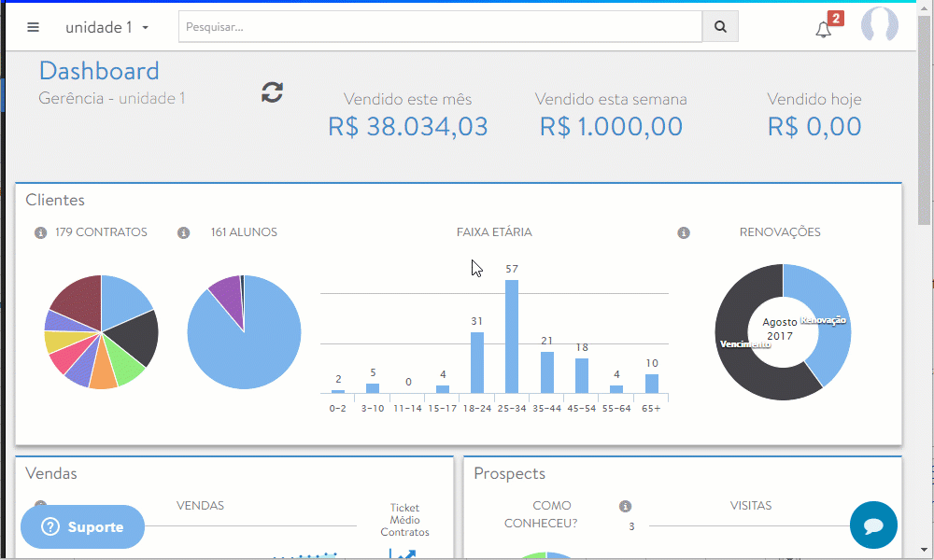The height and width of the screenshot is (560, 934).
Task: Click info icon beside Visitas
Action: (x=625, y=506)
